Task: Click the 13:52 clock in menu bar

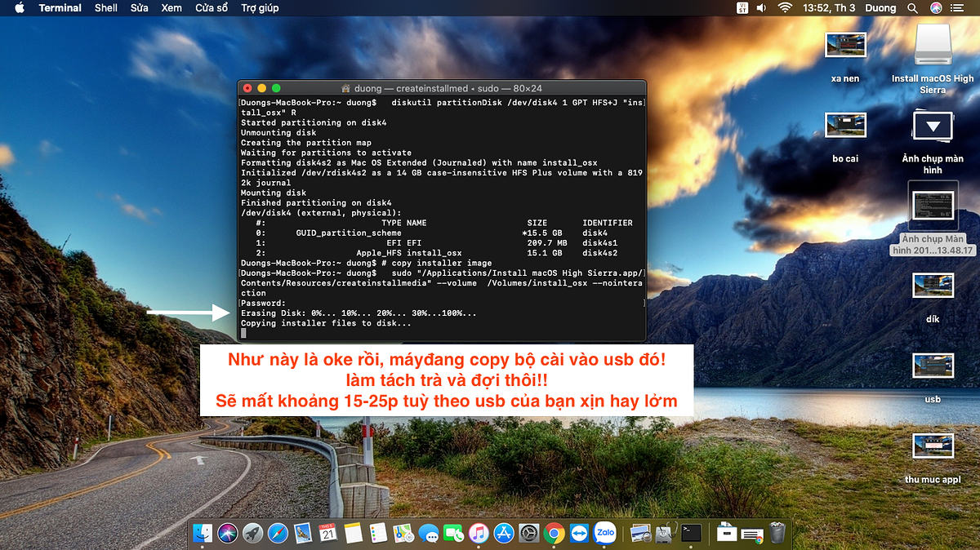Action: coord(829,7)
